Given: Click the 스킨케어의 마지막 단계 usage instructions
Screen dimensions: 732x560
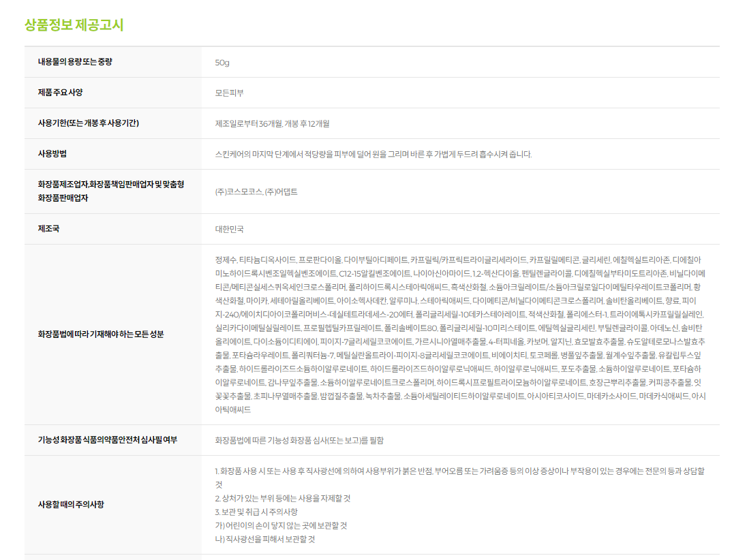Looking at the screenshot, I should [373, 155].
